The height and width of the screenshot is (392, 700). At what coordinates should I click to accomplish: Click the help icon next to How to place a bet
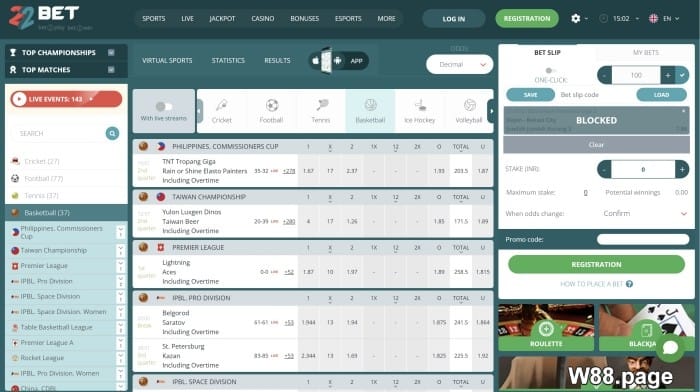[x=629, y=284]
